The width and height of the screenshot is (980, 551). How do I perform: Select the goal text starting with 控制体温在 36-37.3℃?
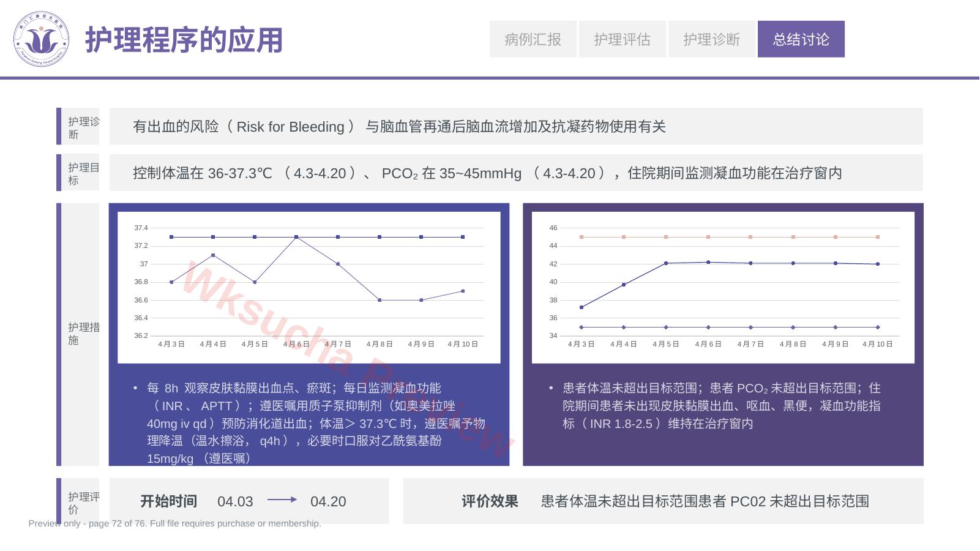487,173
